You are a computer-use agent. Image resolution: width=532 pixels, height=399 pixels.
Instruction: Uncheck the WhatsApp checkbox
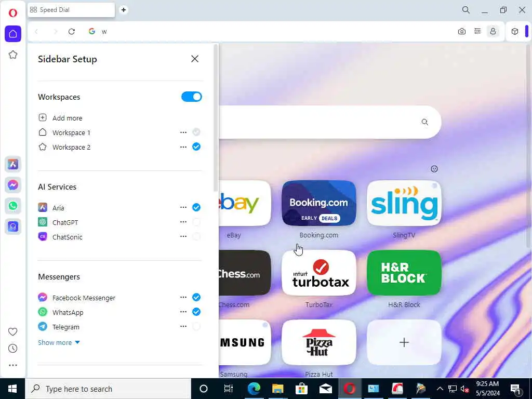(196, 312)
